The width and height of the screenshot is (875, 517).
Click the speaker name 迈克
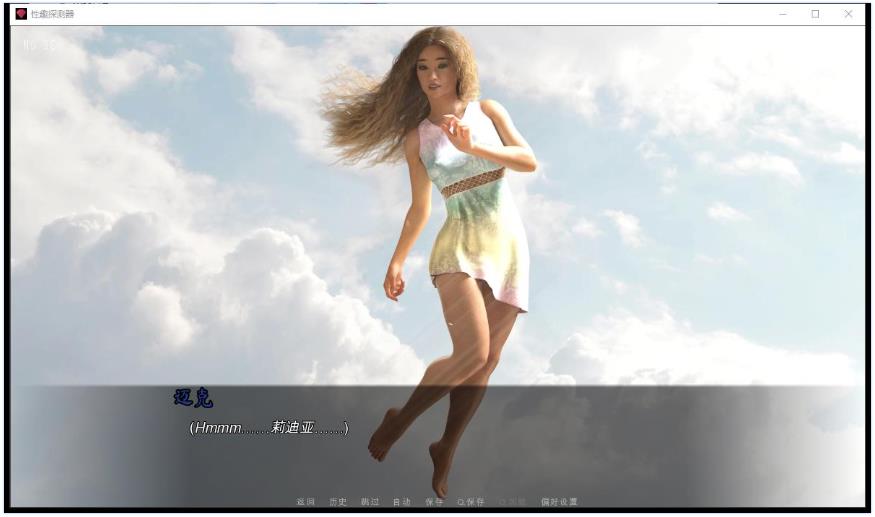[193, 398]
